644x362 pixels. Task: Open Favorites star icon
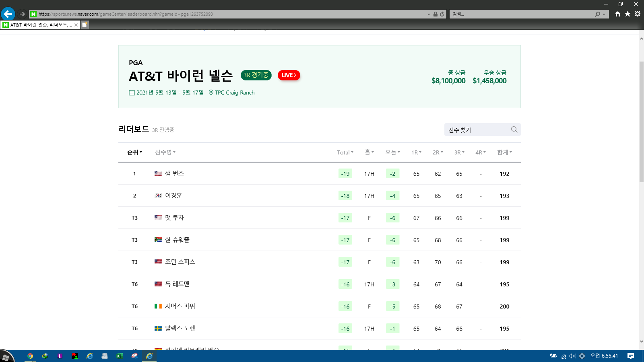(627, 14)
